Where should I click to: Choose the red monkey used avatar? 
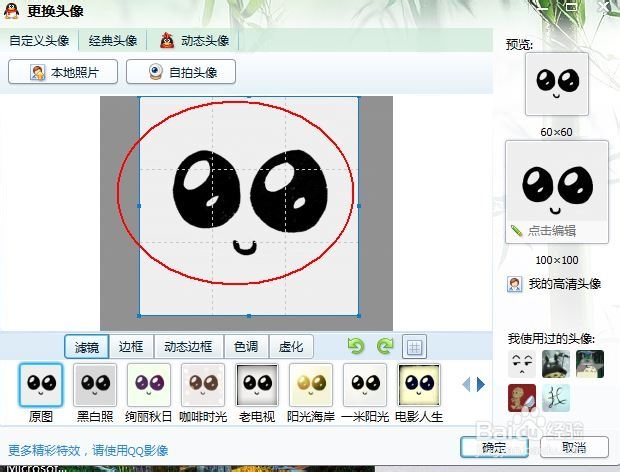pyautogui.click(x=522, y=398)
